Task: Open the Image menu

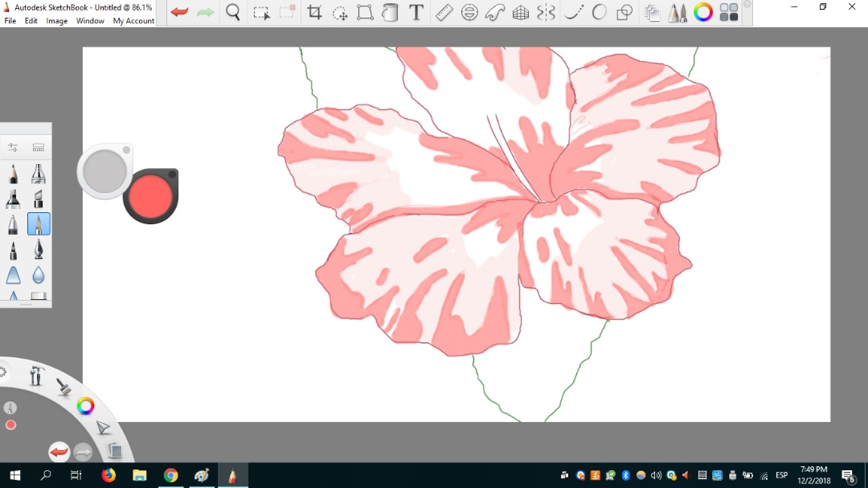Action: pyautogui.click(x=56, y=21)
